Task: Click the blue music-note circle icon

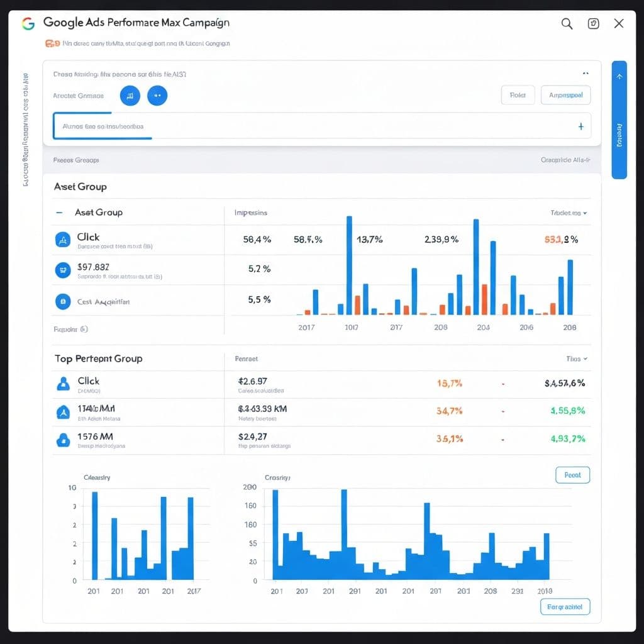Action: pyautogui.click(x=130, y=96)
